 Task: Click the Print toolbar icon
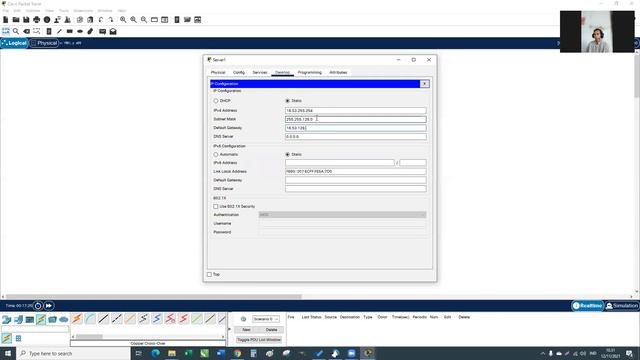(37, 20)
